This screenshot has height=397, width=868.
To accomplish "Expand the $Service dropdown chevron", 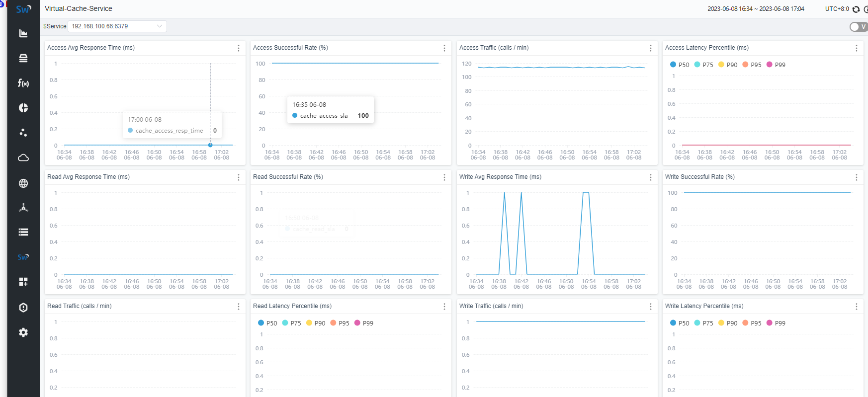I will point(160,26).
